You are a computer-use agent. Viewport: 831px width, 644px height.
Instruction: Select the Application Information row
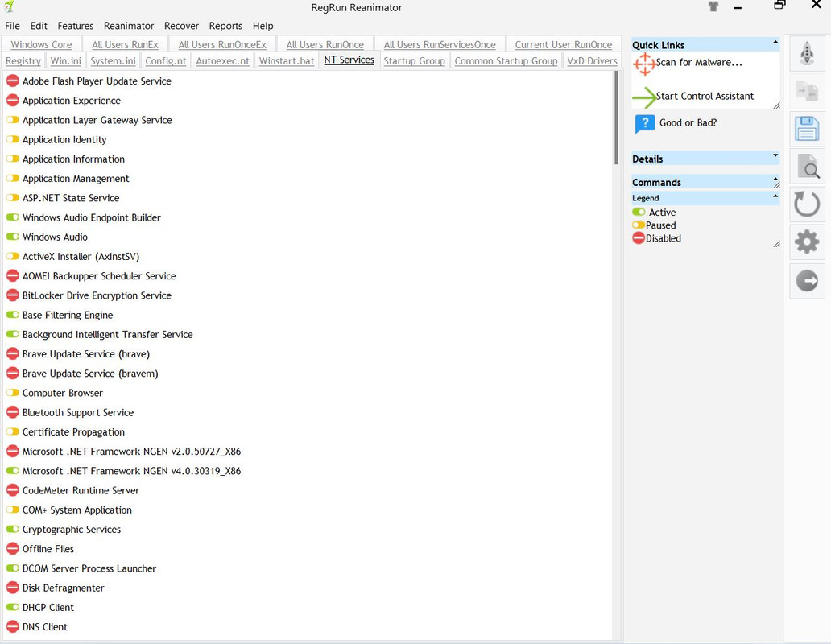tap(308, 159)
